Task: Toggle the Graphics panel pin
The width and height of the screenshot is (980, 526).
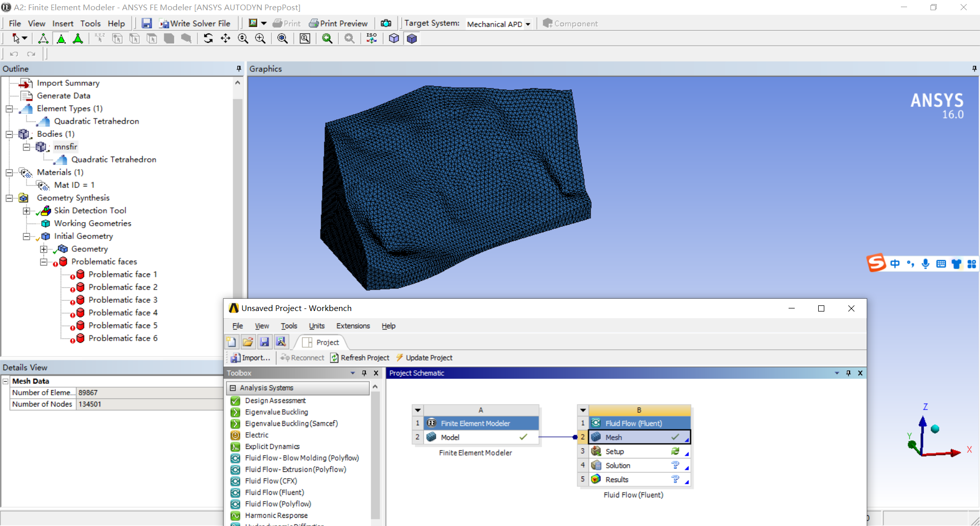Action: point(974,68)
